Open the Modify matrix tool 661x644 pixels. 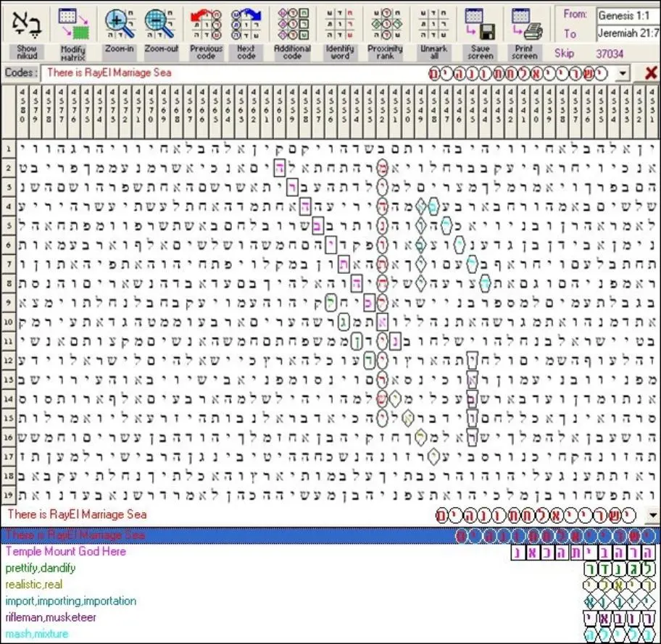[73, 24]
